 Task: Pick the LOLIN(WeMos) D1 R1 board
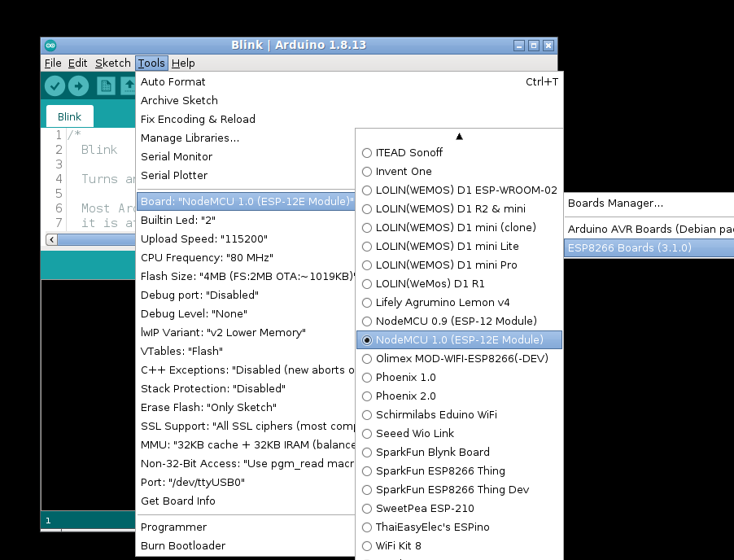tap(459, 284)
